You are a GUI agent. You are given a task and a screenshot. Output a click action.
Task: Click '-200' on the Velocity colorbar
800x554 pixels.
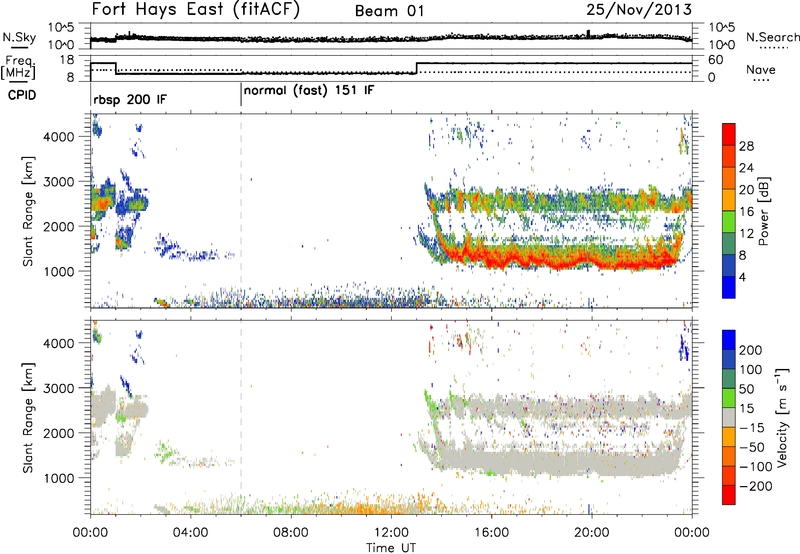point(756,486)
